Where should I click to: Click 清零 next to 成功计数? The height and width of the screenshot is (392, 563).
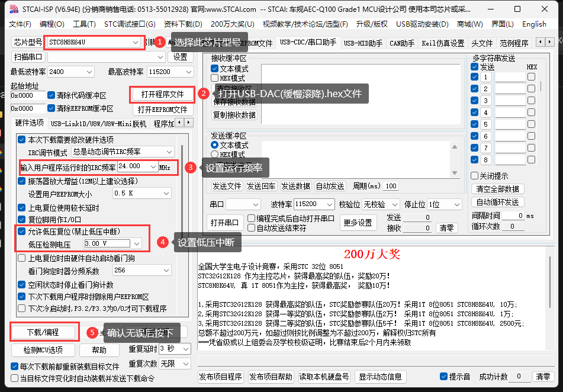(x=543, y=377)
